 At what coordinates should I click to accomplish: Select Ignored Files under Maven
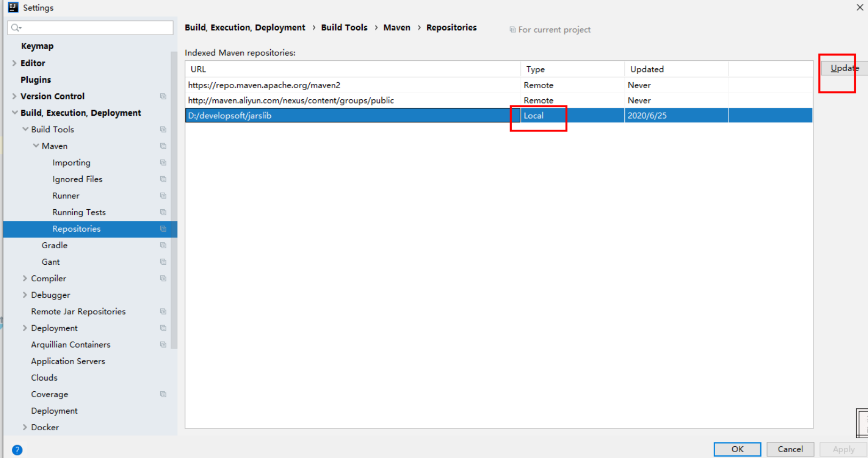tap(77, 179)
